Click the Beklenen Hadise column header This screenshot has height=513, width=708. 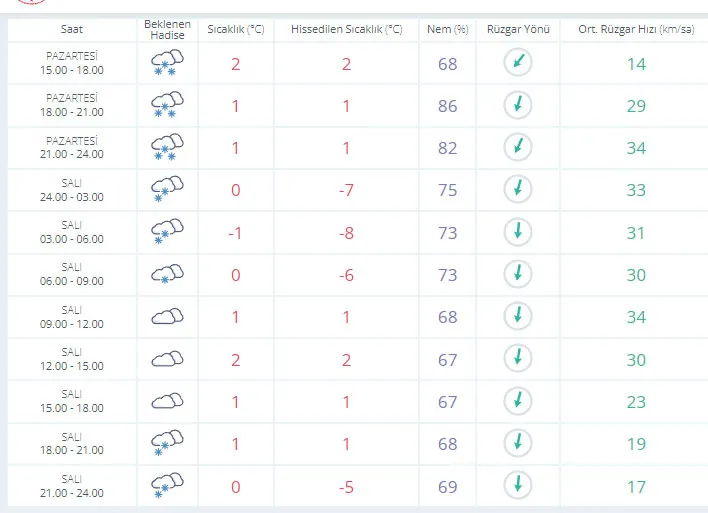[168, 29]
